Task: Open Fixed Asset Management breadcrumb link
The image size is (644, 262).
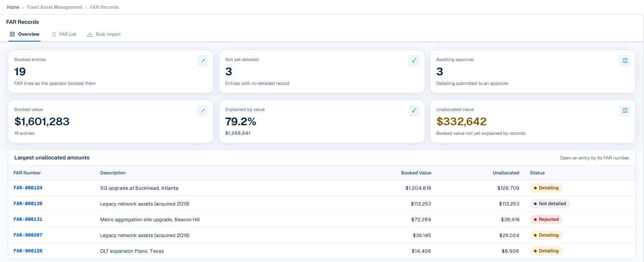Action: [55, 7]
